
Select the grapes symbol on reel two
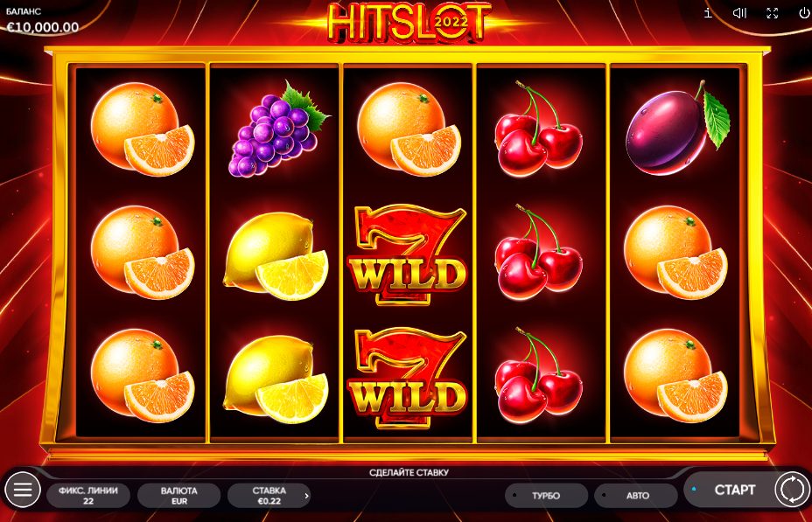tap(278, 129)
